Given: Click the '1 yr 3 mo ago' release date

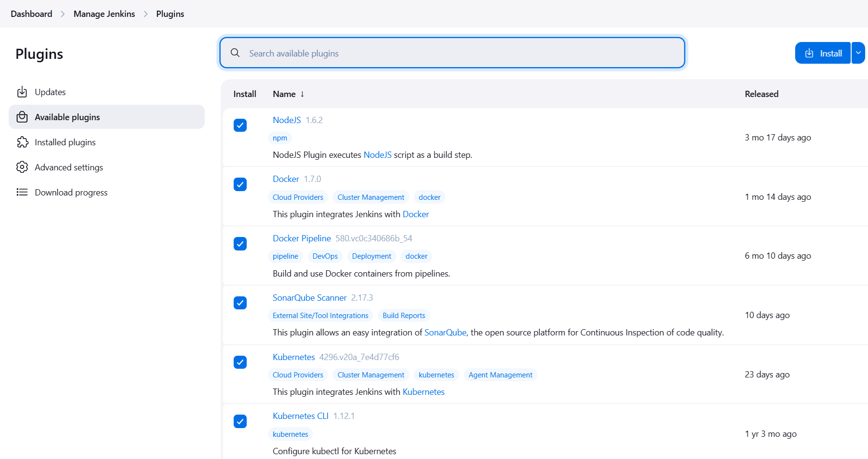Looking at the screenshot, I should coord(770,434).
